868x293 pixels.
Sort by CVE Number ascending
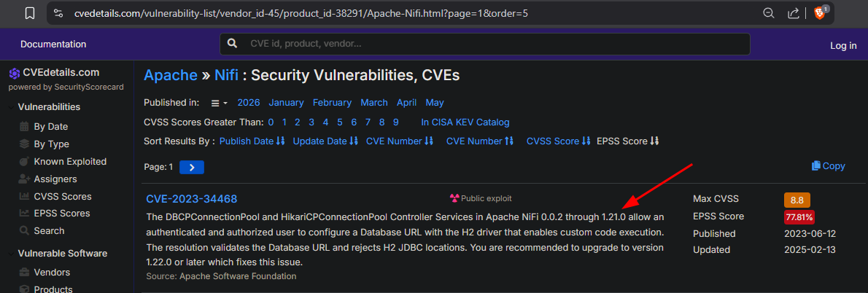point(480,141)
